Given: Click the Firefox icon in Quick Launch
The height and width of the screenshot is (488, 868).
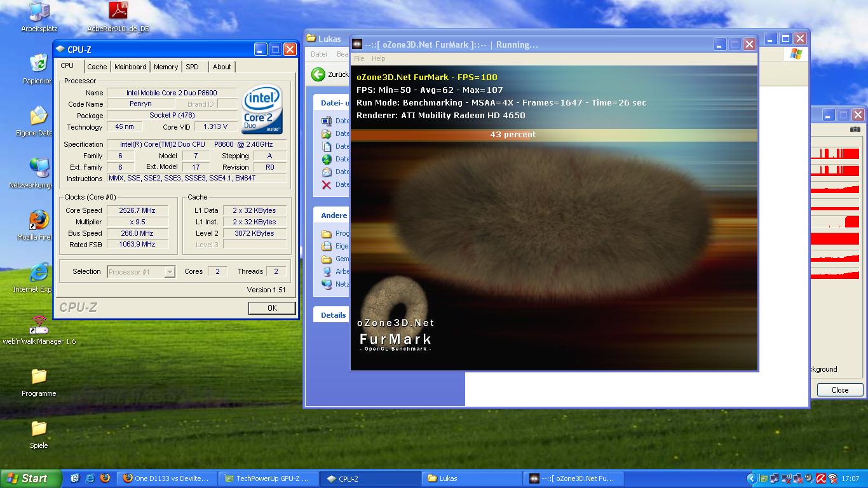Looking at the screenshot, I should tap(105, 478).
